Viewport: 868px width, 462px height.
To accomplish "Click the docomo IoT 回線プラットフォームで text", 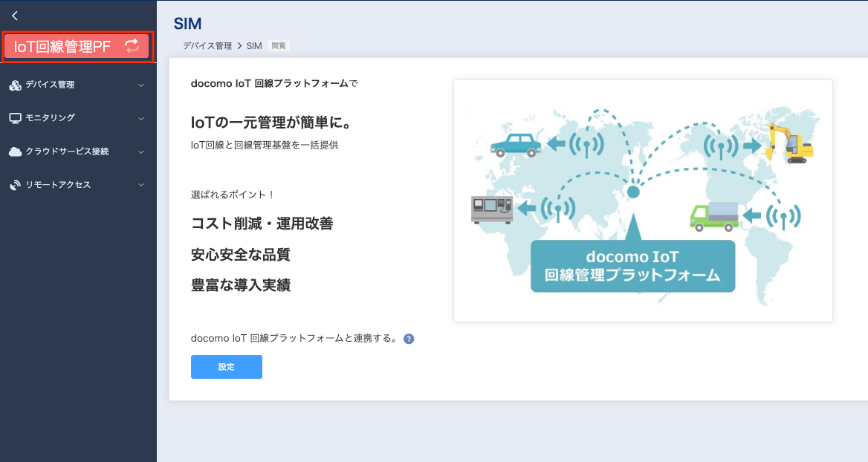I will pos(274,83).
